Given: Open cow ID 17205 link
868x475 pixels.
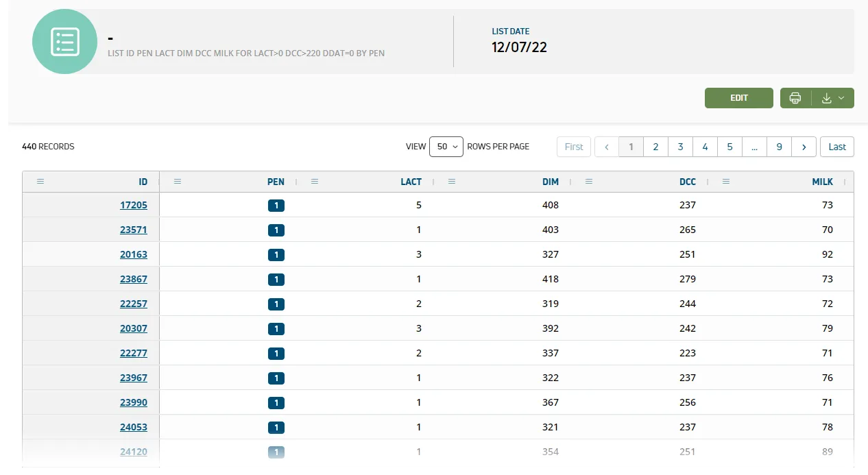Looking at the screenshot, I should (134, 205).
